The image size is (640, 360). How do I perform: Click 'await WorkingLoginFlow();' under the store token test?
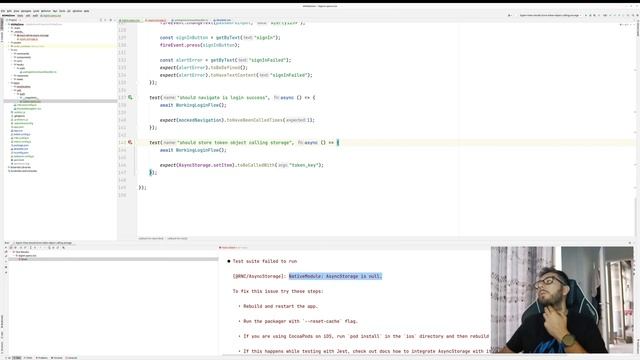(193, 150)
